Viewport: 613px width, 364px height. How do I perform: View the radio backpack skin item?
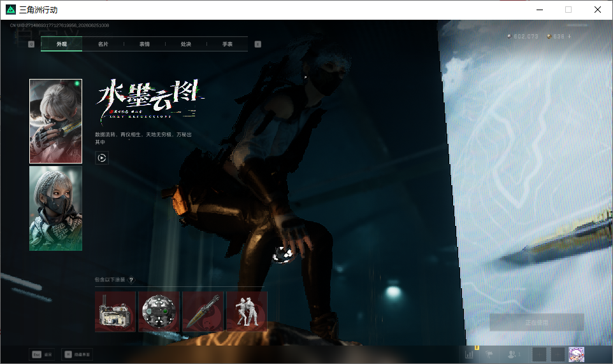[115, 312]
